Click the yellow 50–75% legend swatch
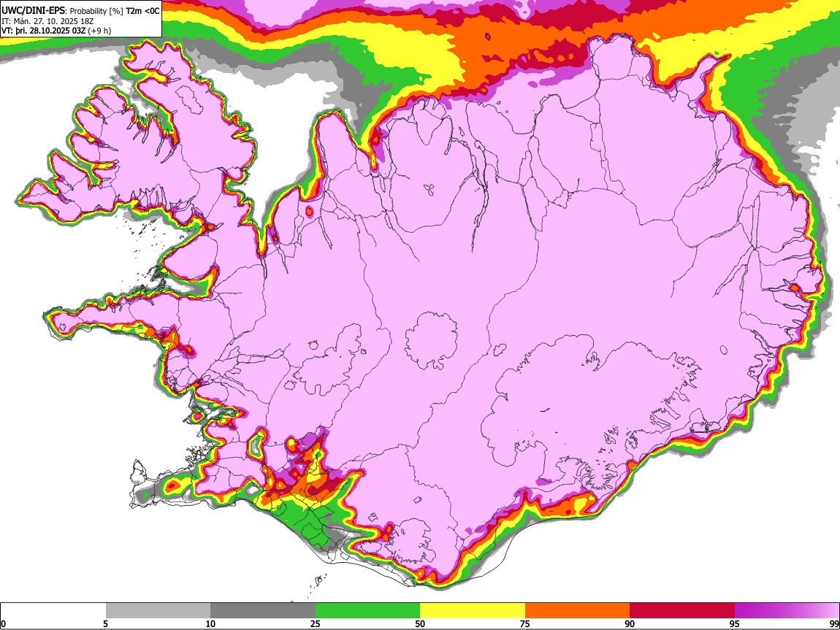The height and width of the screenshot is (630, 840). pos(473,611)
